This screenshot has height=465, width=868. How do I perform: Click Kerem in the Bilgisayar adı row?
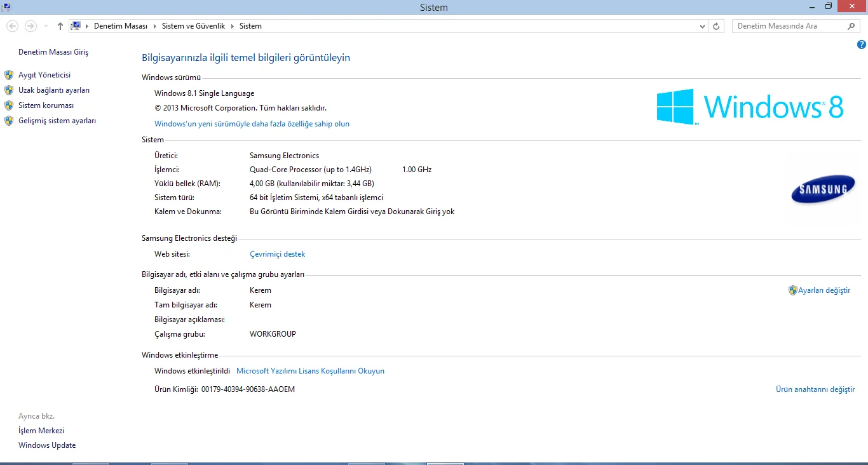click(x=261, y=290)
